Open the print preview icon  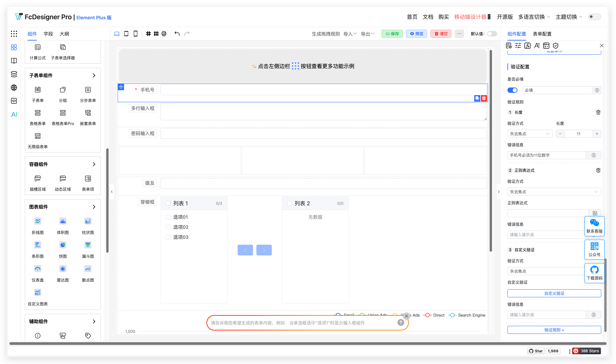point(164,34)
